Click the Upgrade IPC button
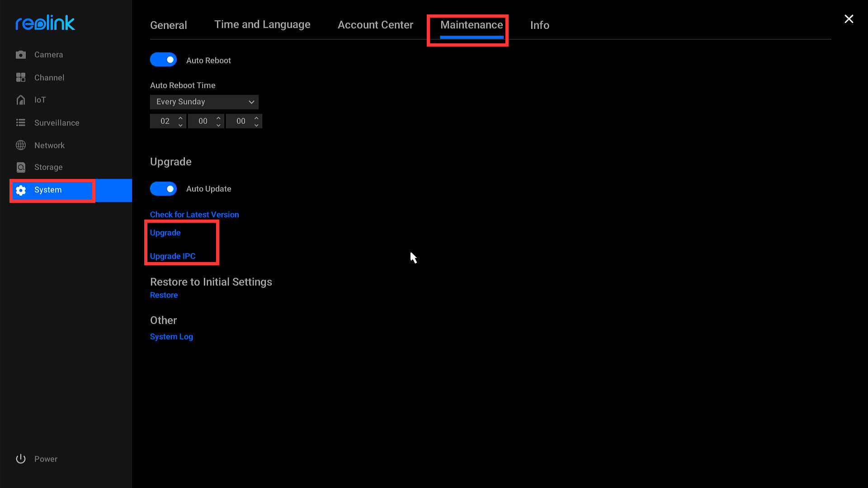The width and height of the screenshot is (868, 488). 173,256
